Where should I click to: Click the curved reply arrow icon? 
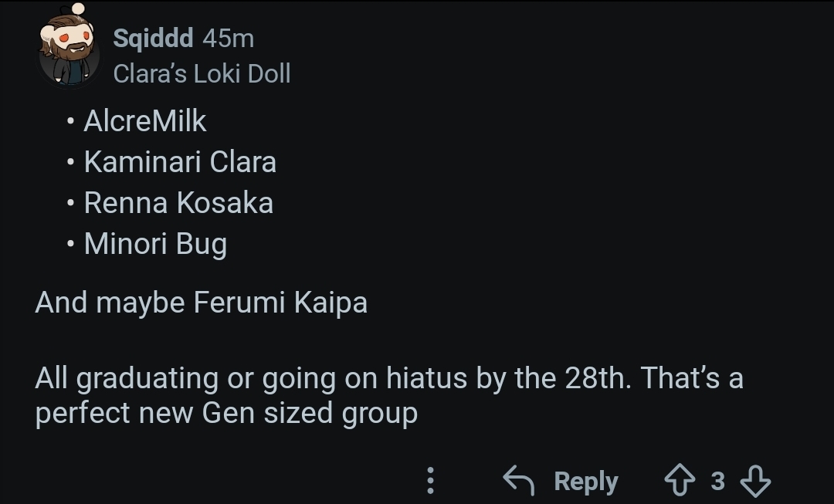click(519, 479)
